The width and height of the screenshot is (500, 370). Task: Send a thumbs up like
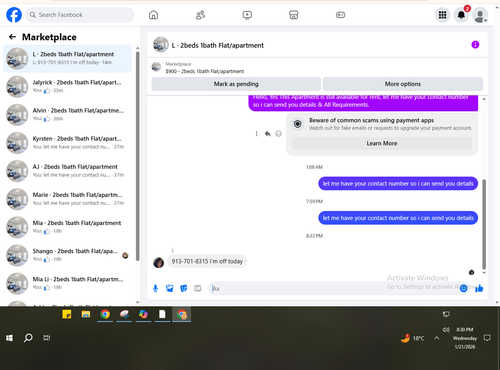click(x=479, y=288)
